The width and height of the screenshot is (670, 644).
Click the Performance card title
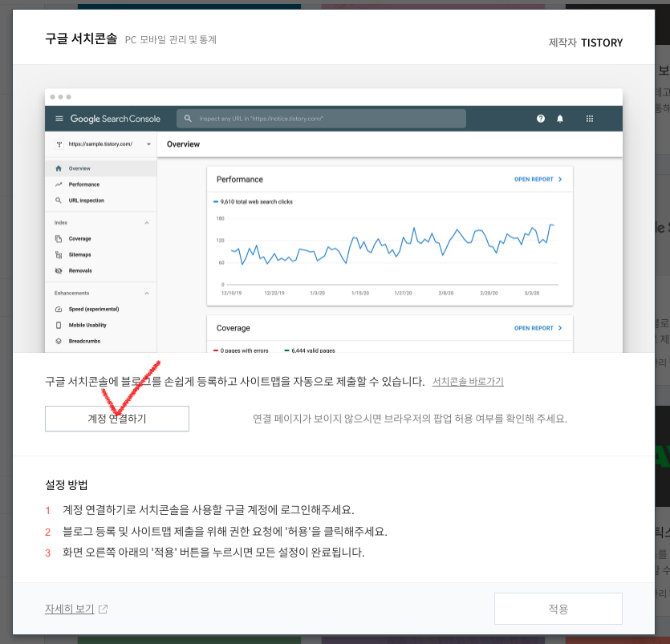(x=240, y=180)
